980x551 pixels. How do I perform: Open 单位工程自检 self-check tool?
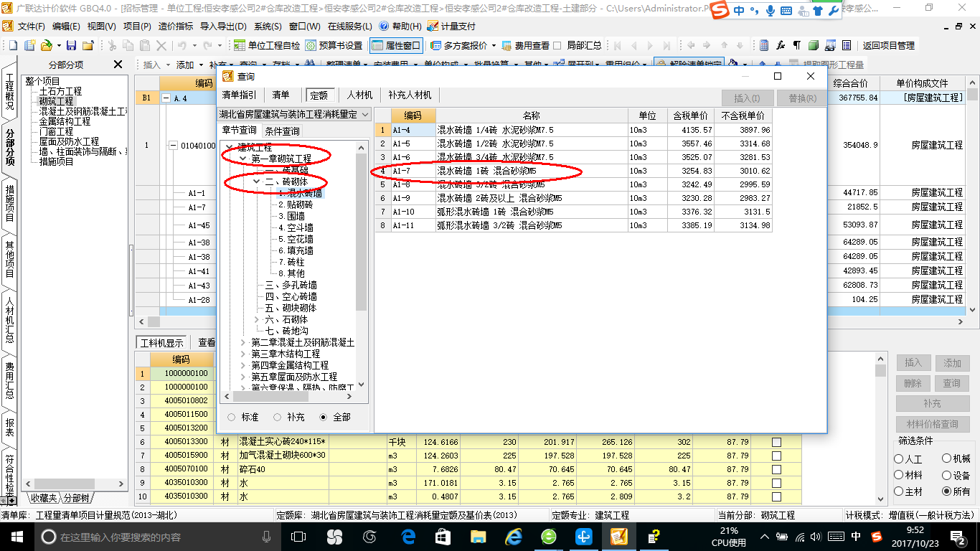pos(267,45)
